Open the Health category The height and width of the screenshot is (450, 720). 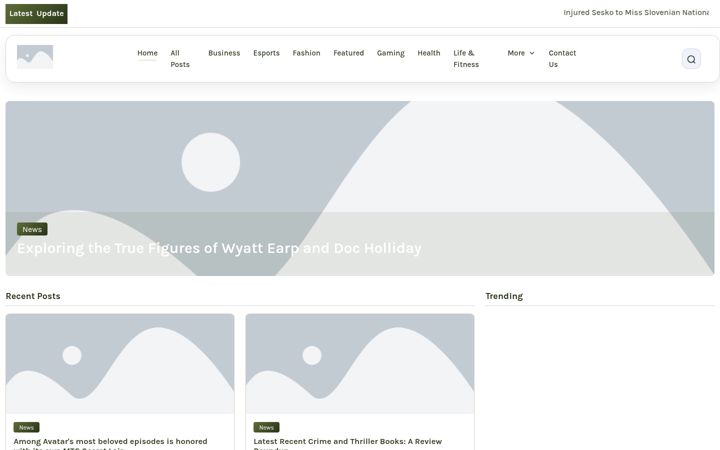tap(429, 53)
